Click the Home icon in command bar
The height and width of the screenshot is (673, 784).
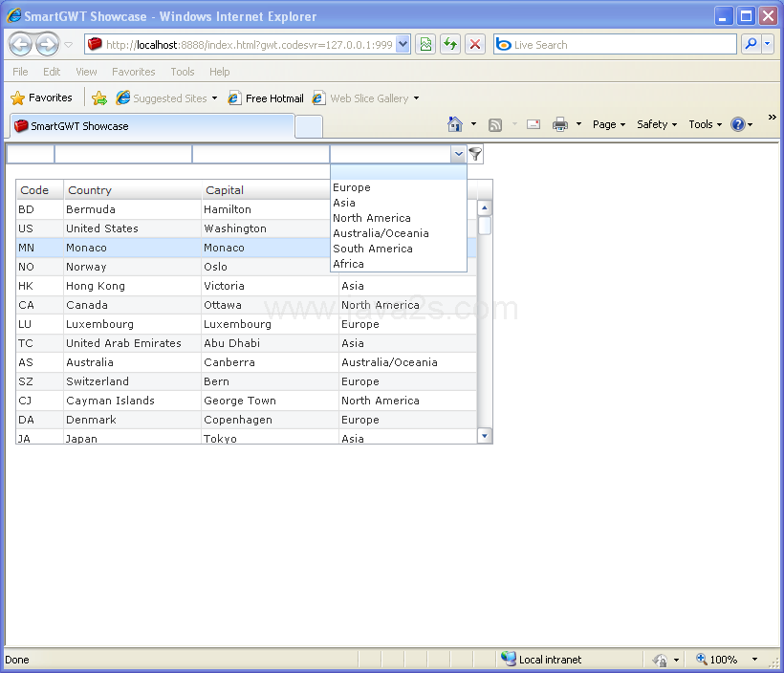click(455, 124)
